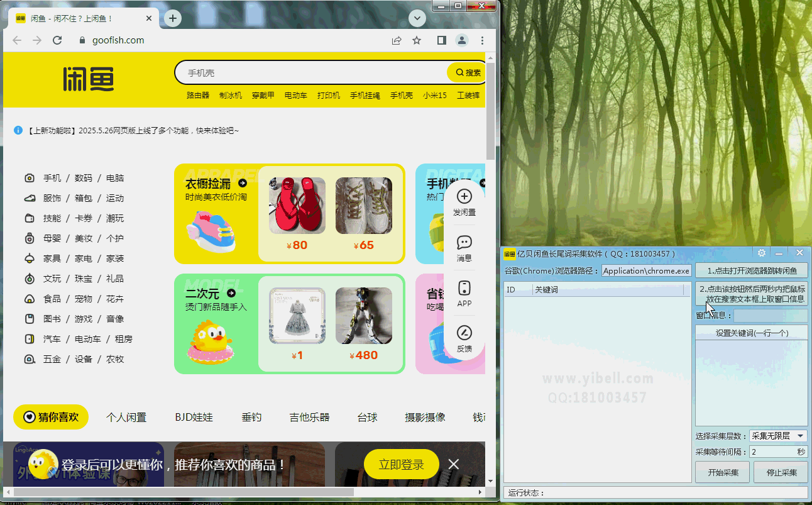Open red sandals thumbnail priced ¥80
This screenshot has height=505, width=812.
click(297, 206)
